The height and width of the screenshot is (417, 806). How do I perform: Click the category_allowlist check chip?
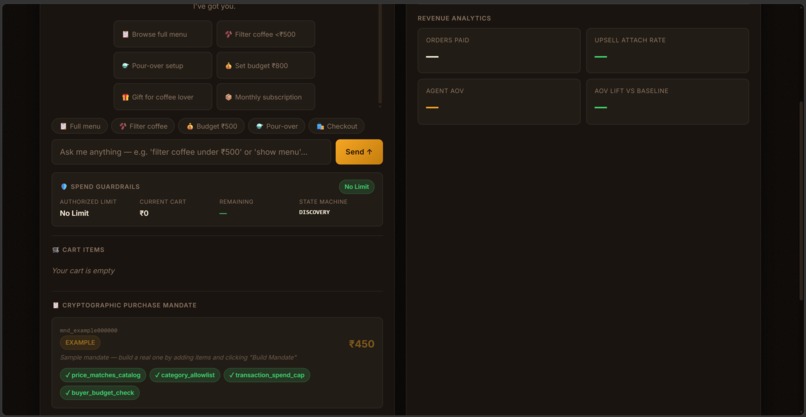185,375
